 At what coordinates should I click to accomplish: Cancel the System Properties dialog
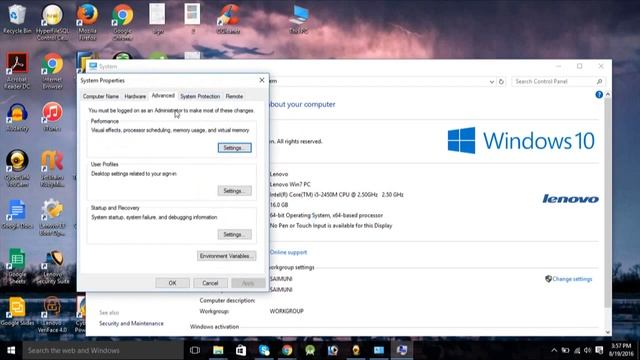[x=210, y=283]
